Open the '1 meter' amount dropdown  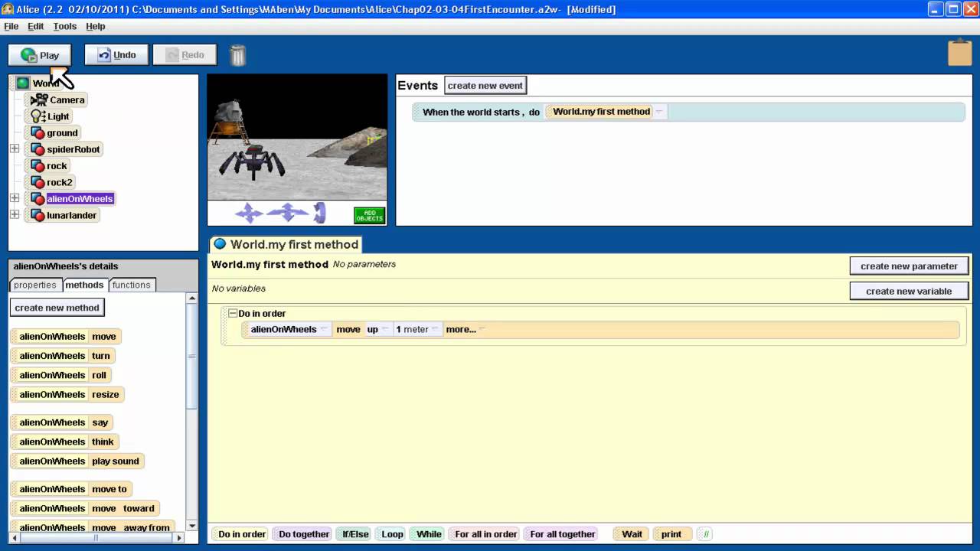point(435,329)
